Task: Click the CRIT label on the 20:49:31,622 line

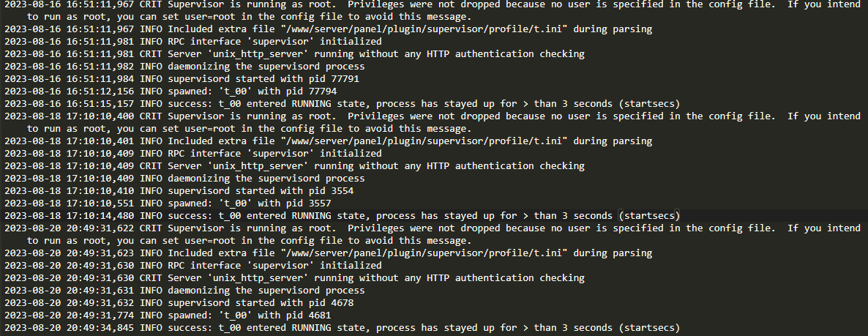Action: [x=151, y=228]
